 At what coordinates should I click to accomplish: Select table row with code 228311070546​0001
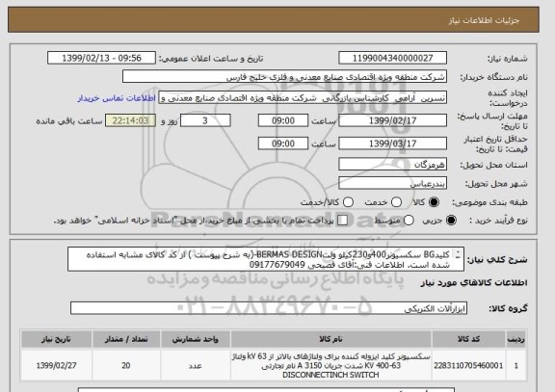[274, 365]
